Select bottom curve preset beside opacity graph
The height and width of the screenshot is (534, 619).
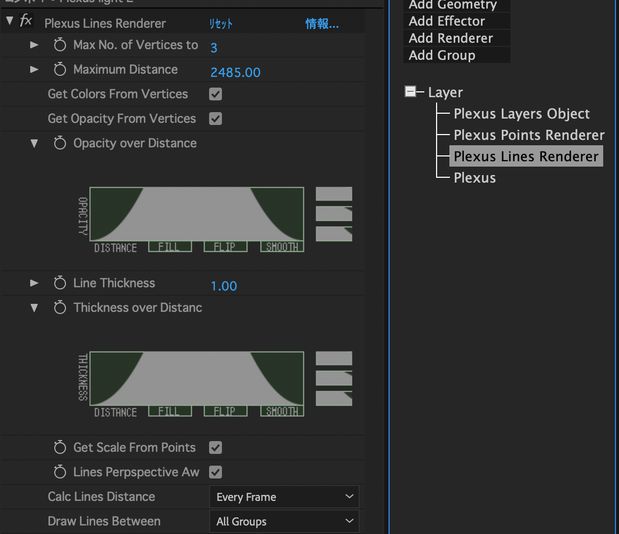point(334,234)
